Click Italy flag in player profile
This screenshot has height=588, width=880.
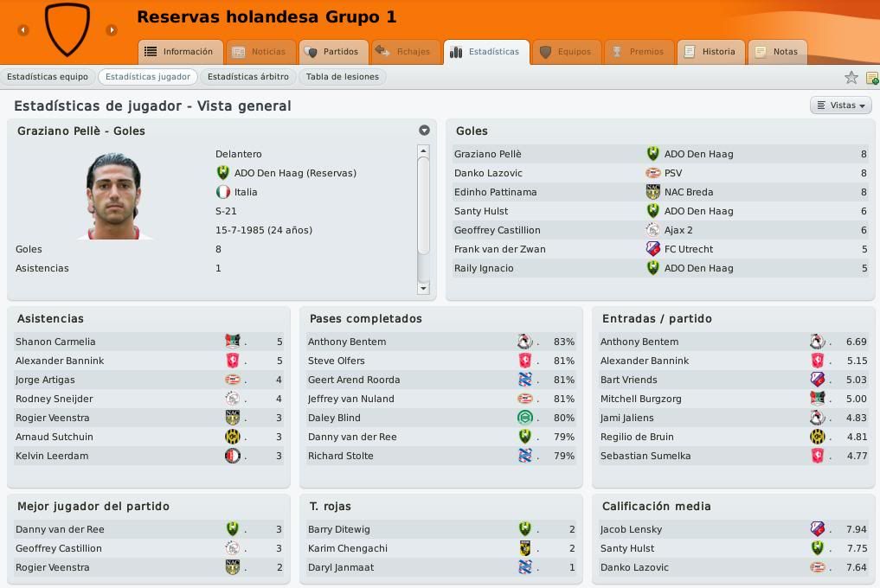(222, 192)
